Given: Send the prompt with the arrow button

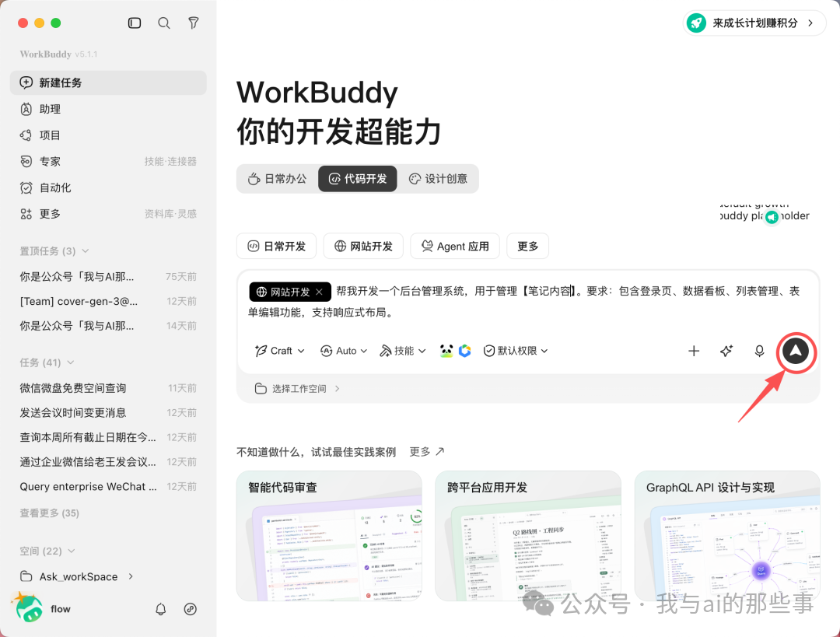Looking at the screenshot, I should [x=796, y=352].
